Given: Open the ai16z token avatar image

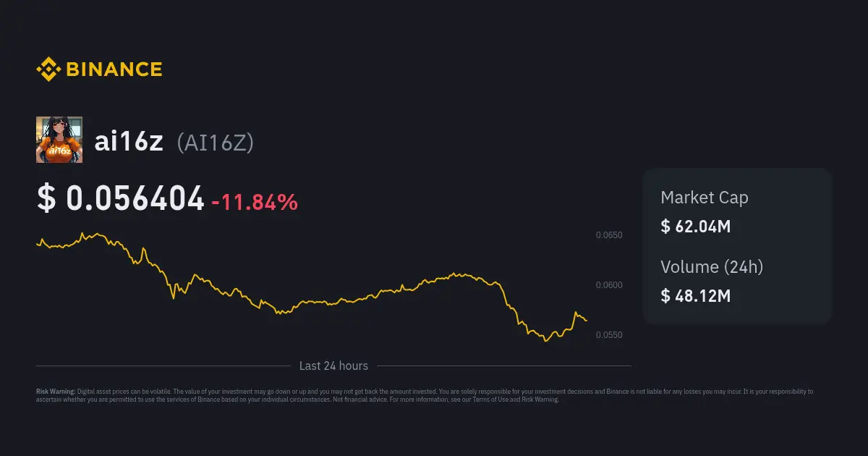Looking at the screenshot, I should pos(59,140).
